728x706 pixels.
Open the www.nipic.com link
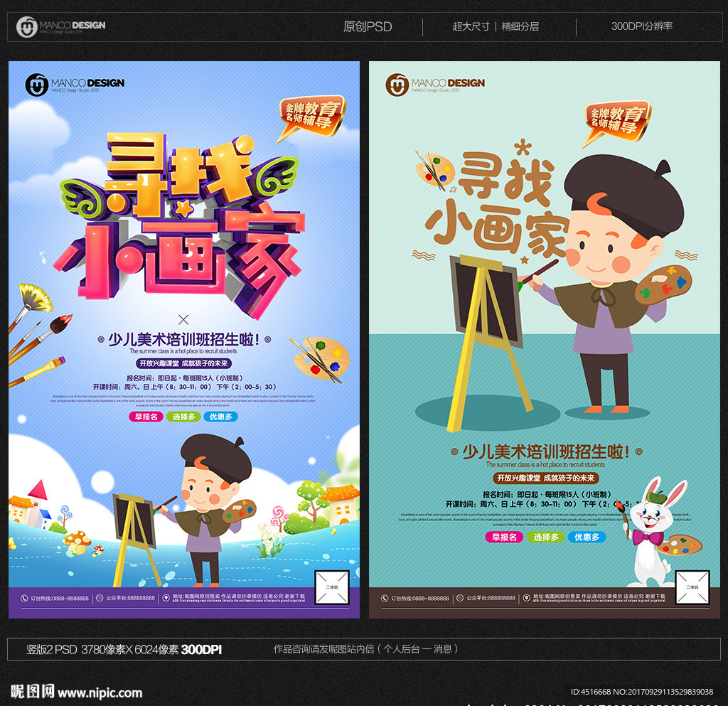pos(100,693)
